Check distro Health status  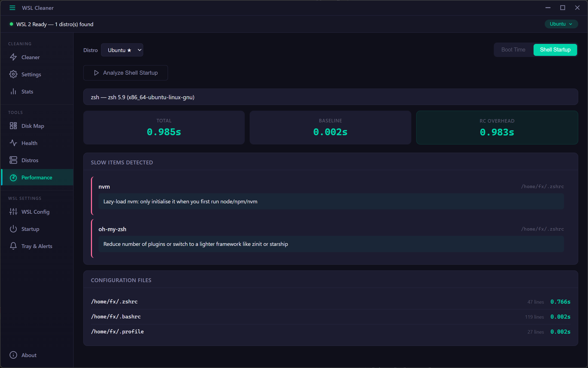coord(29,143)
